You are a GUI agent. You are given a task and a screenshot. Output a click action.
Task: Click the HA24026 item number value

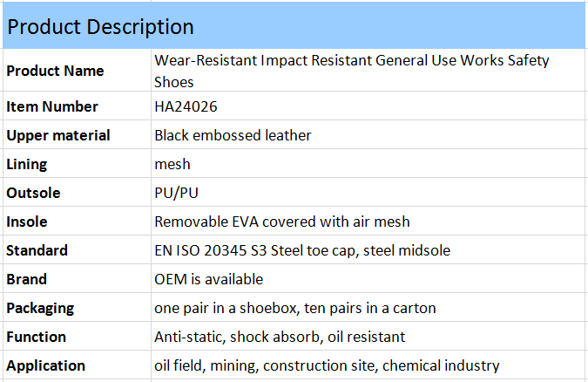click(186, 106)
